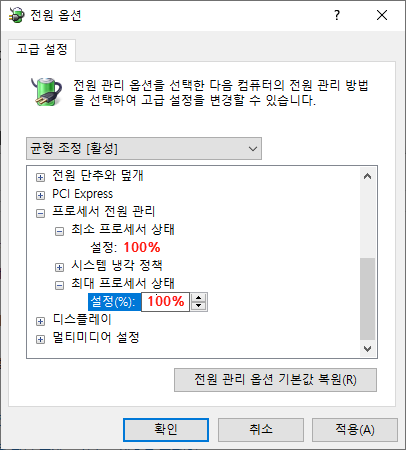The width and height of the screenshot is (406, 450).
Task: Collapse the 최소 프로세서 상태 node
Action: pyautogui.click(x=59, y=231)
